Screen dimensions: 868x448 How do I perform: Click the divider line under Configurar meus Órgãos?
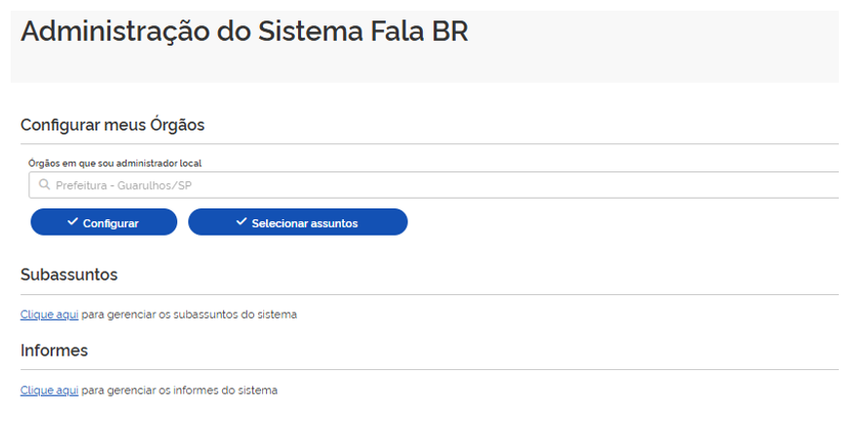pos(429,144)
